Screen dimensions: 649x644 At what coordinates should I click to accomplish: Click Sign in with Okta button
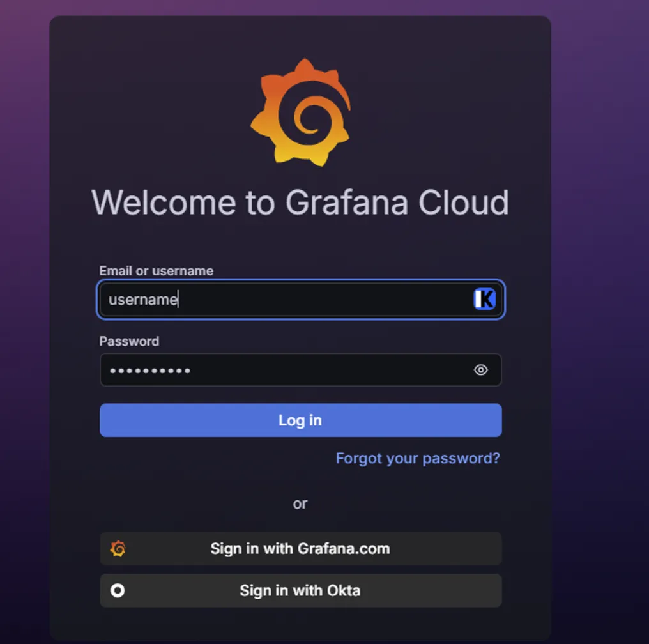(300, 590)
